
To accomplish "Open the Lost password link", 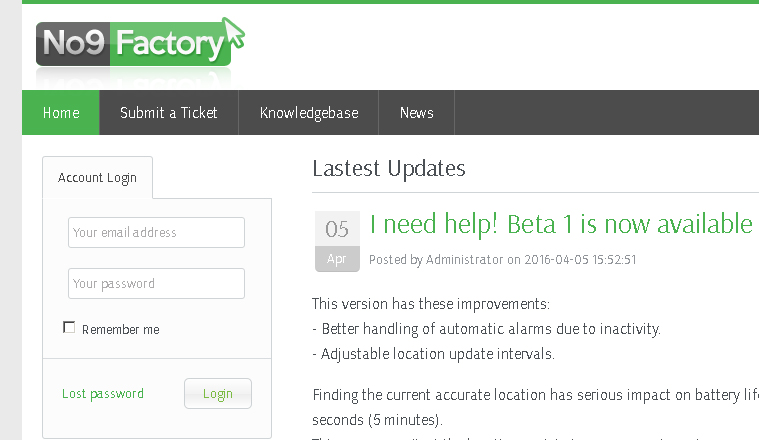I will coord(103,394).
